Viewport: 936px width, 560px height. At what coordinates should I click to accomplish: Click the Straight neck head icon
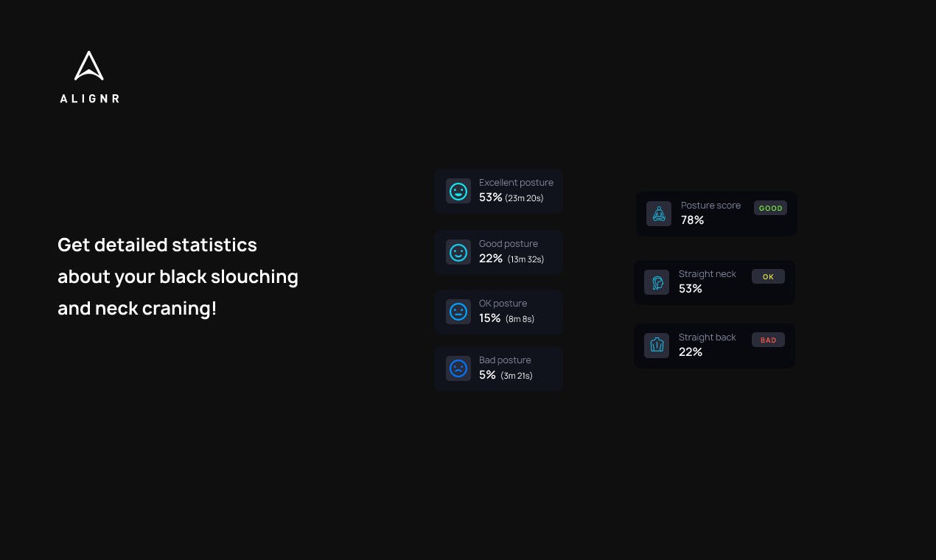click(657, 282)
